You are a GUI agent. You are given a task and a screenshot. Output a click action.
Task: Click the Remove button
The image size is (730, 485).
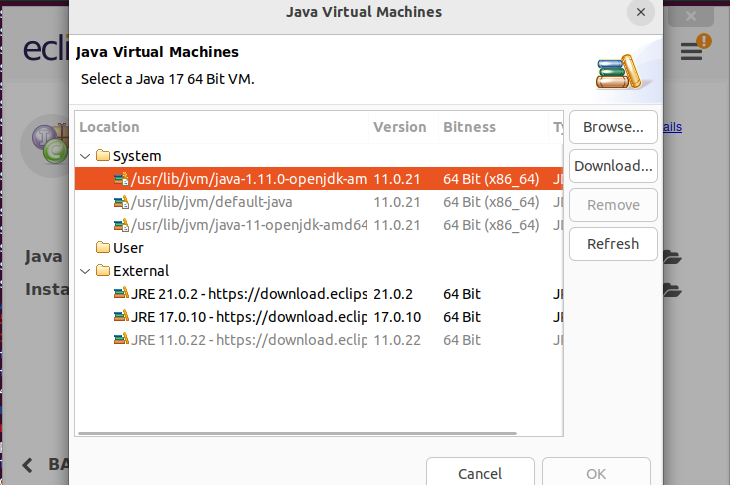click(613, 205)
